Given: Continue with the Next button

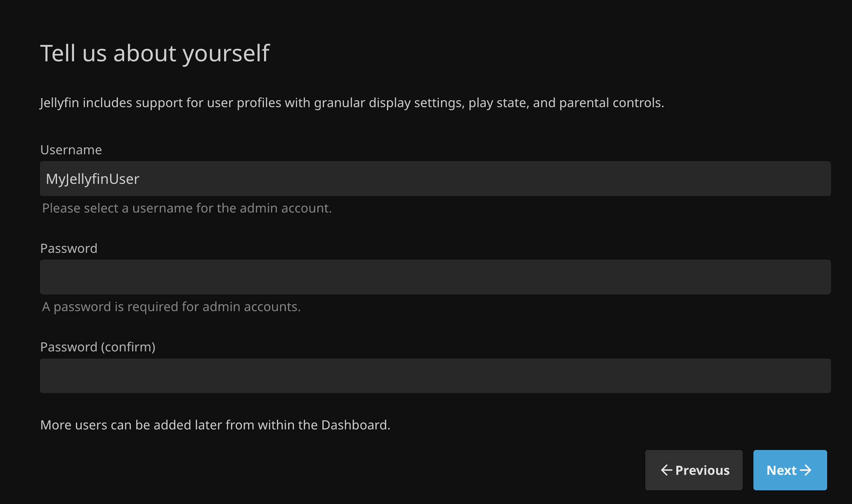Looking at the screenshot, I should tap(790, 470).
